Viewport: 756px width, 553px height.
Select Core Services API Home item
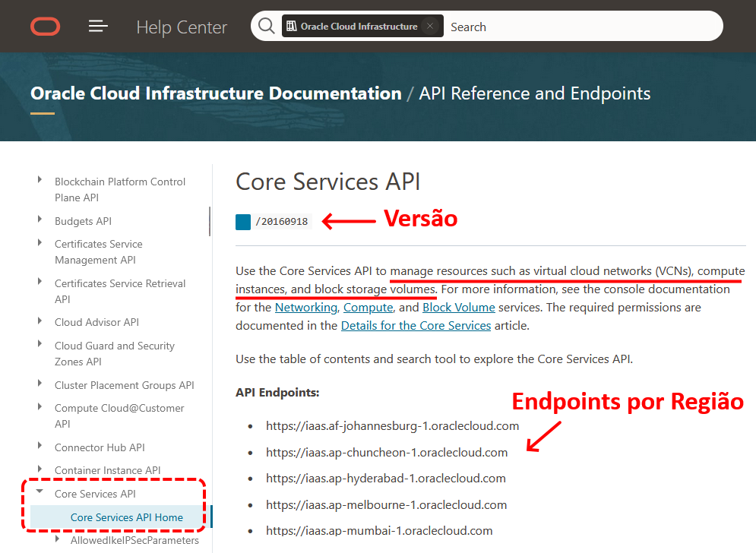pyautogui.click(x=126, y=517)
